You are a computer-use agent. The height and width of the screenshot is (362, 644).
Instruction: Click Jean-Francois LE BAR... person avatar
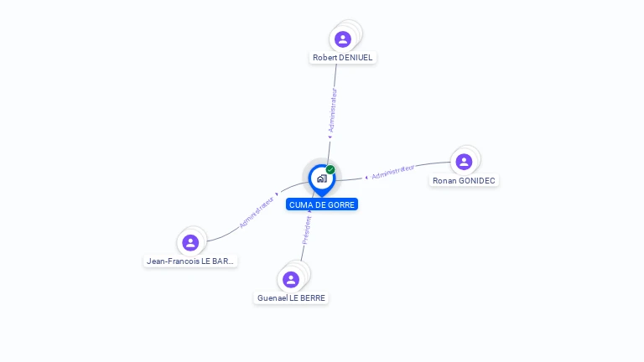(x=190, y=242)
